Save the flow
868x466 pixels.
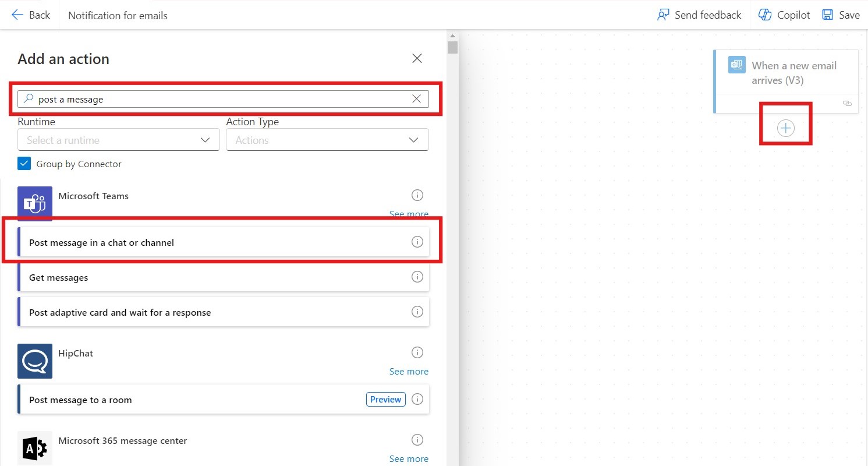[841, 15]
